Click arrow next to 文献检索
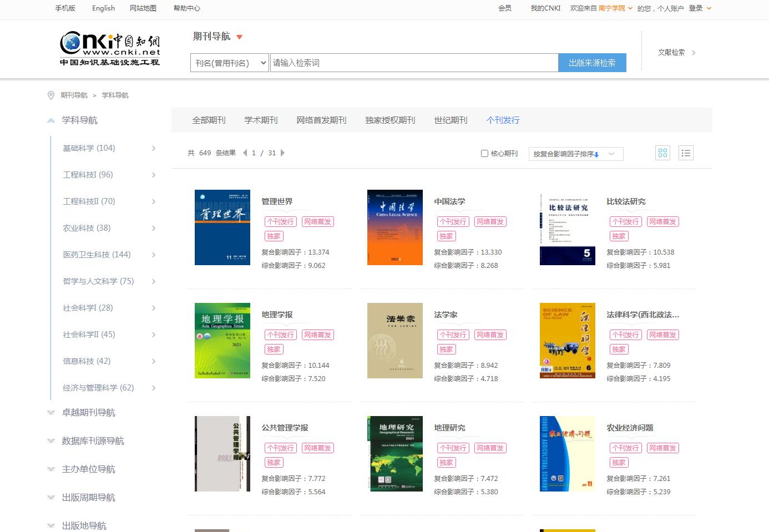Viewport: 769px width, 532px height. (x=694, y=53)
